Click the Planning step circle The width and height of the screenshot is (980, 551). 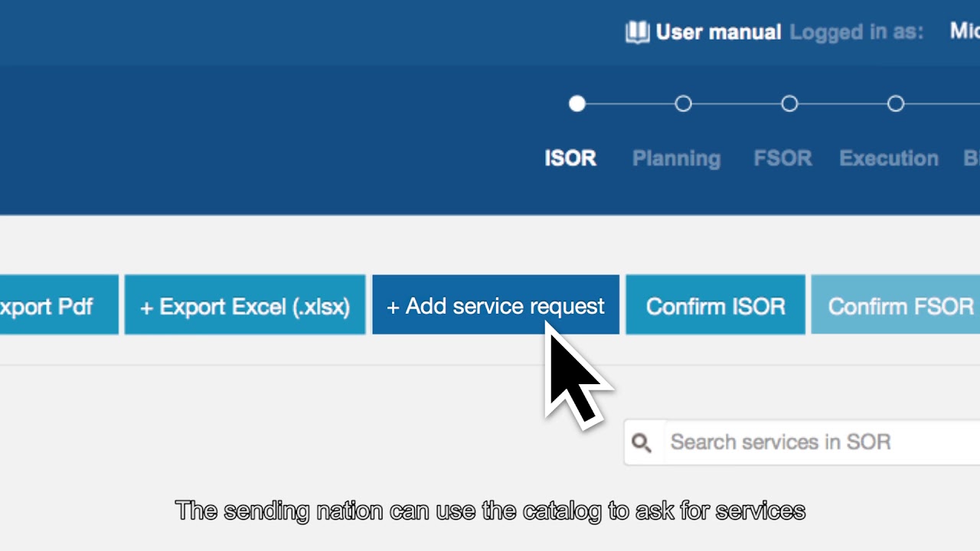point(683,104)
